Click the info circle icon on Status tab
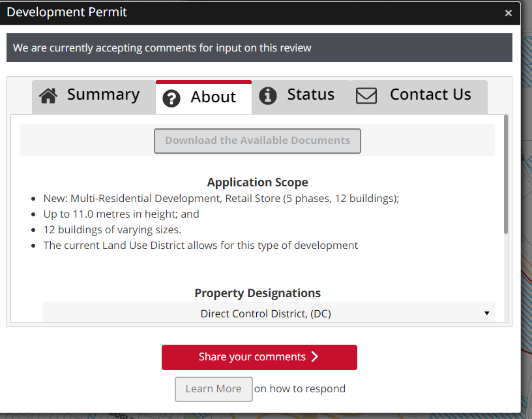Image resolution: width=532 pixels, height=419 pixels. (268, 96)
